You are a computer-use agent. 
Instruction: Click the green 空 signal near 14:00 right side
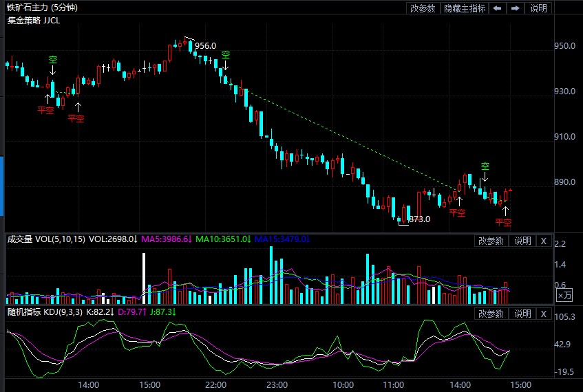(485, 166)
